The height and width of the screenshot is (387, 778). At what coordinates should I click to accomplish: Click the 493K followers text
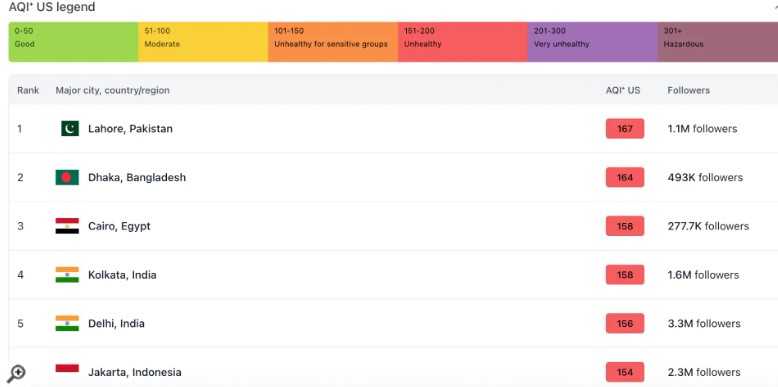click(705, 177)
